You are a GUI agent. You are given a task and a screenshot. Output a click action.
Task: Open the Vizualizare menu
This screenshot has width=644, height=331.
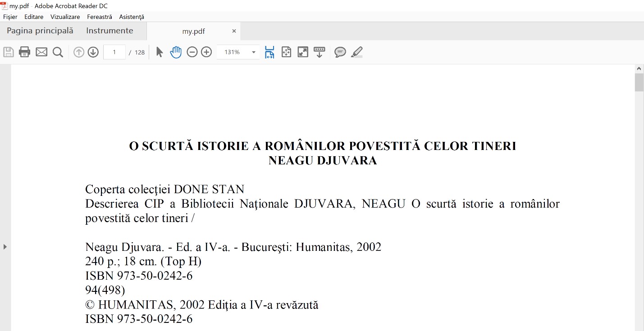tap(65, 17)
